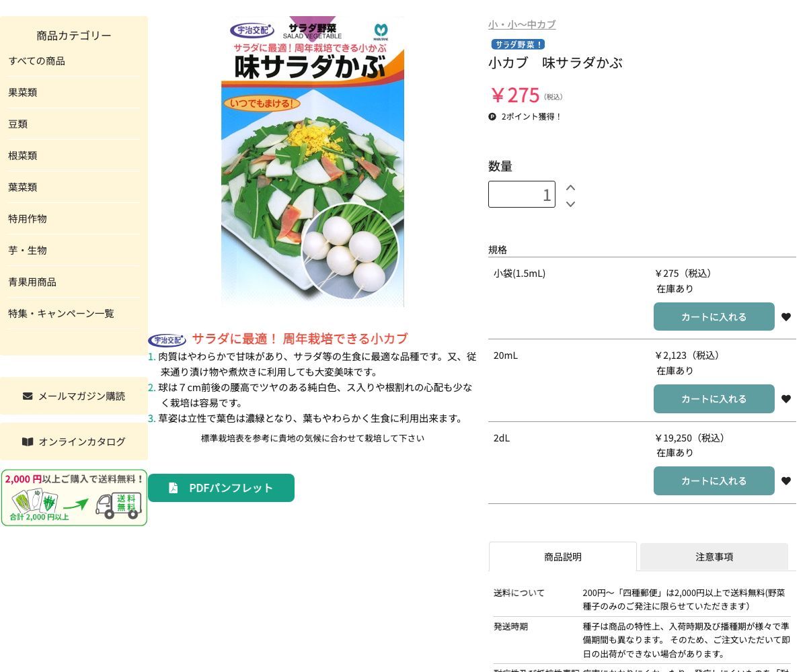Click the up chevron to increase quantity
Screen dimensions: 807x672
click(x=570, y=188)
